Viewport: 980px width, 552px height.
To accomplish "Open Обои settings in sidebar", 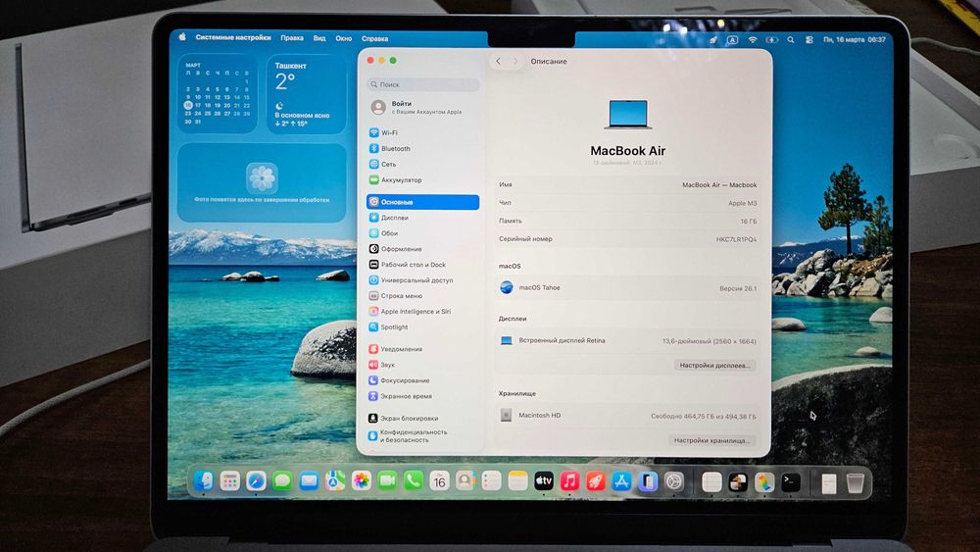I will coord(423,233).
